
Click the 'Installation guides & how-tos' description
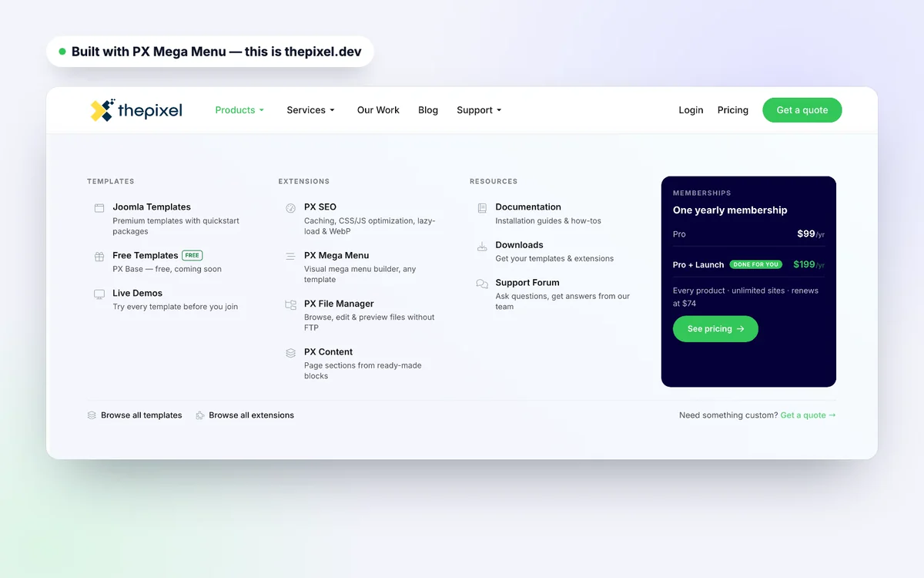coord(548,221)
